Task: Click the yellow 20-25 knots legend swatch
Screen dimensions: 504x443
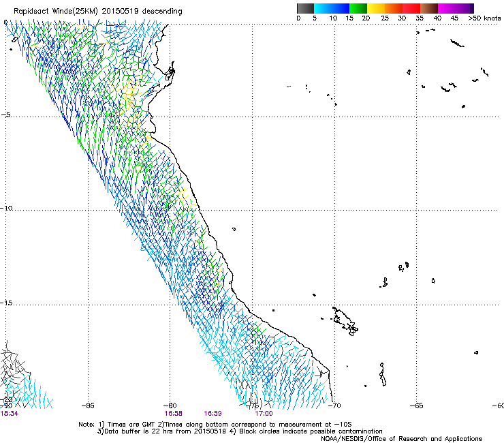Action: 376,8
